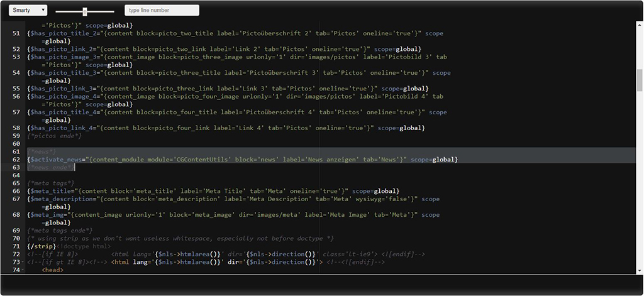Focus the 'type line number' input field
This screenshot has height=296, width=644.
[162, 10]
